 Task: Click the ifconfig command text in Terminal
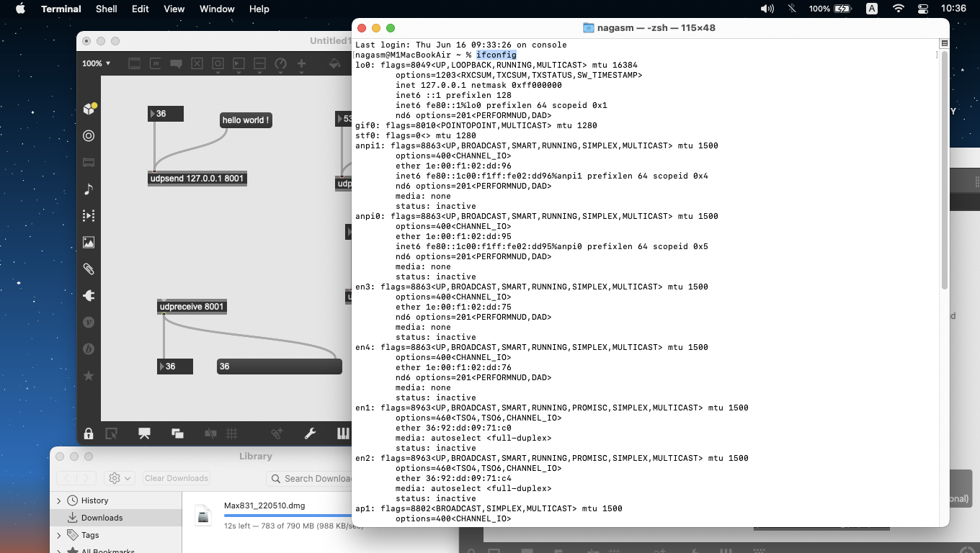click(x=496, y=55)
